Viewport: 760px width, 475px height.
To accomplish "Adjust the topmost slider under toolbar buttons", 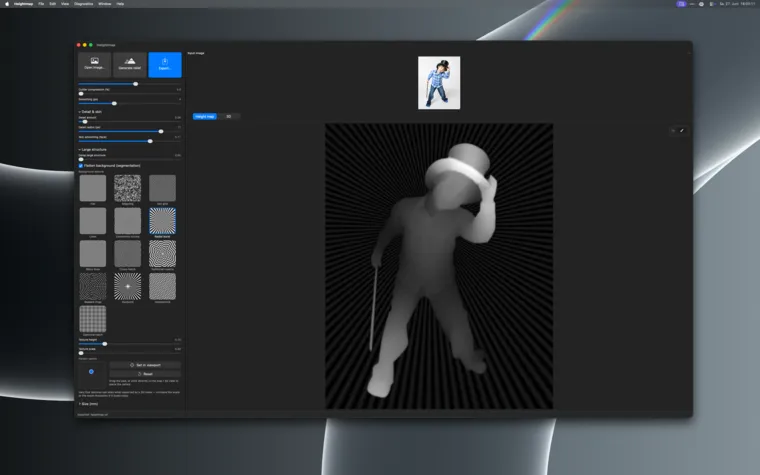I will click(129, 84).
